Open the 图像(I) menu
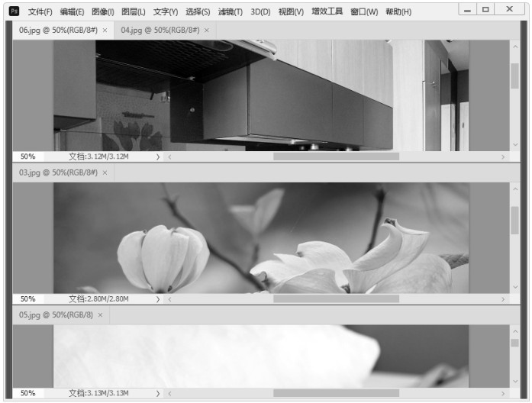 [103, 12]
